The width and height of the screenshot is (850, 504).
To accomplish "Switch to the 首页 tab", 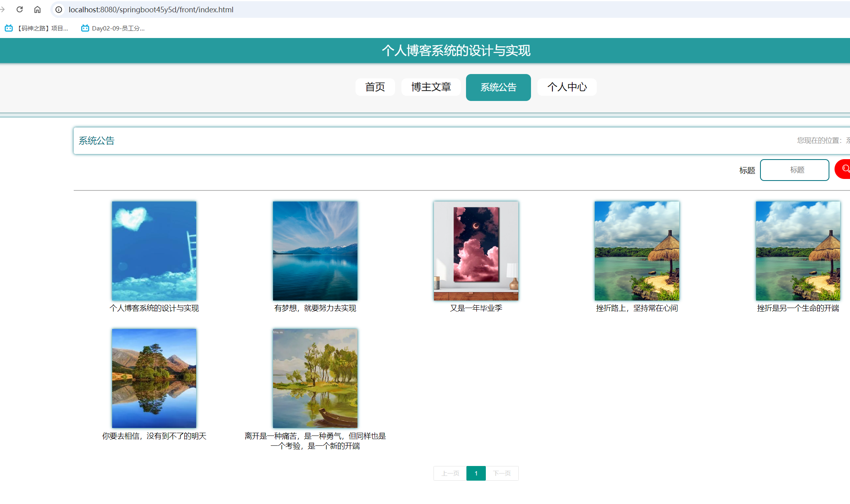I will pyautogui.click(x=375, y=87).
